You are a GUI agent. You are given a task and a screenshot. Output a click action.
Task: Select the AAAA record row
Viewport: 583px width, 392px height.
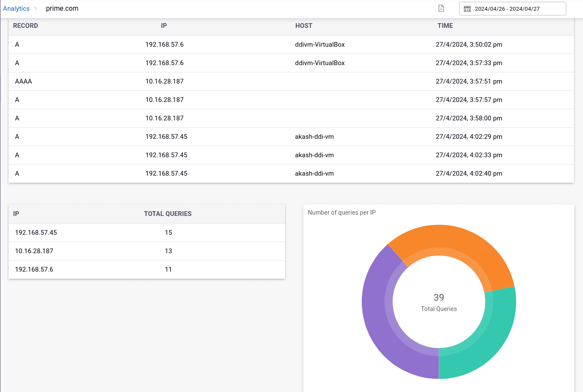click(x=291, y=81)
